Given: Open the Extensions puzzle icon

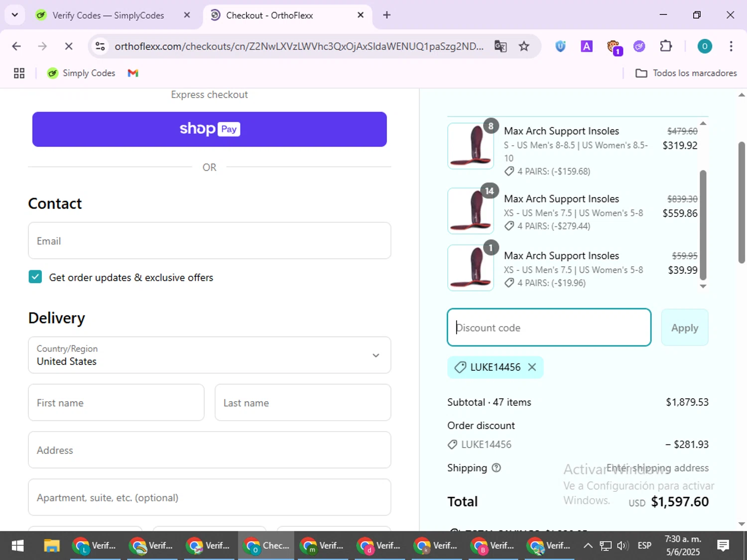Looking at the screenshot, I should (x=666, y=46).
